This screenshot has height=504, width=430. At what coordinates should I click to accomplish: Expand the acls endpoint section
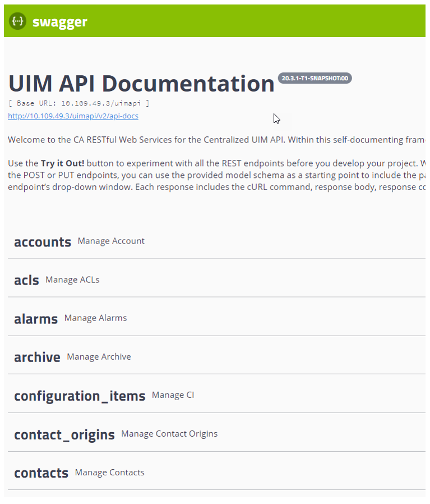click(26, 280)
